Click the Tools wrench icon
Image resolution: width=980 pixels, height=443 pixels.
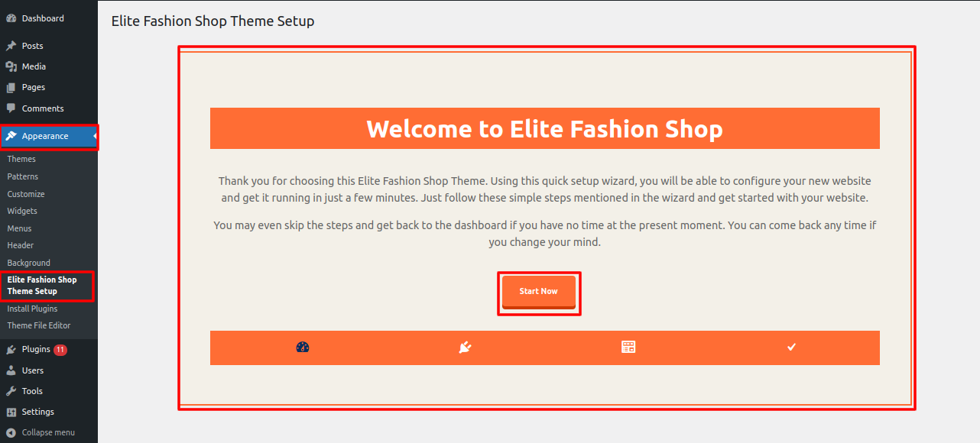[x=11, y=391]
